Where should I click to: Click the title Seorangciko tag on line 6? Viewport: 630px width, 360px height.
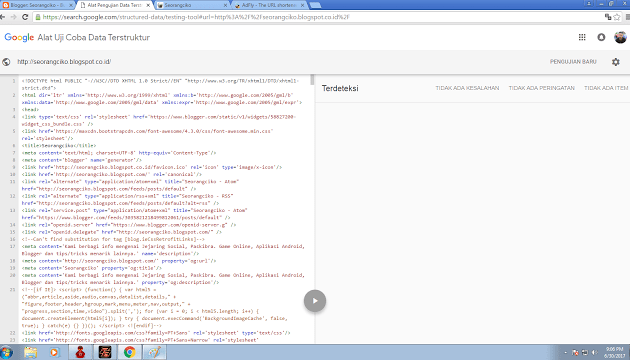pos(59,145)
